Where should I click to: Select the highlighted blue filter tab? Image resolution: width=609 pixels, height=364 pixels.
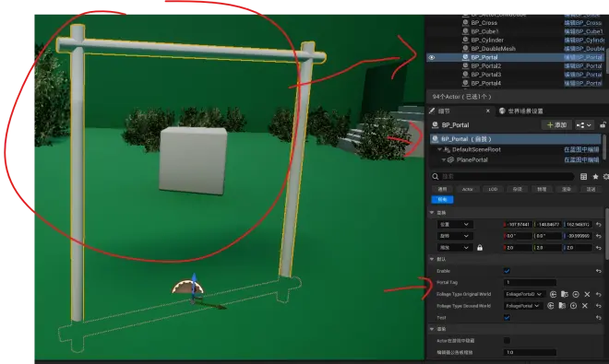point(442,199)
